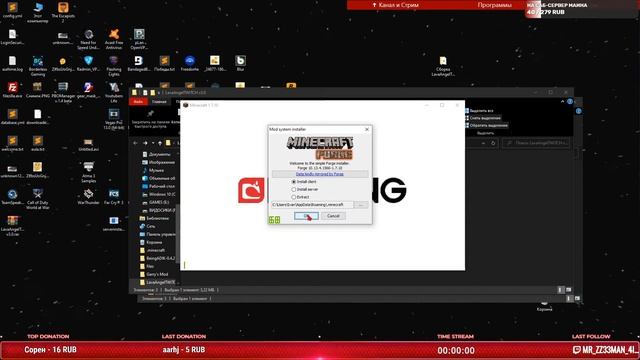Select Корзина in Explorer sidebar
Screen dimensions: 640x360
point(151,242)
